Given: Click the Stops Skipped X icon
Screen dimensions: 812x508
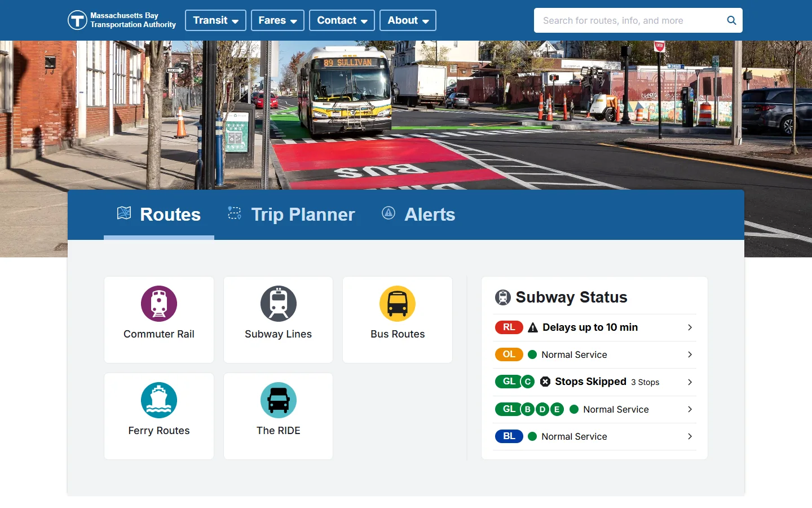Looking at the screenshot, I should coord(545,382).
